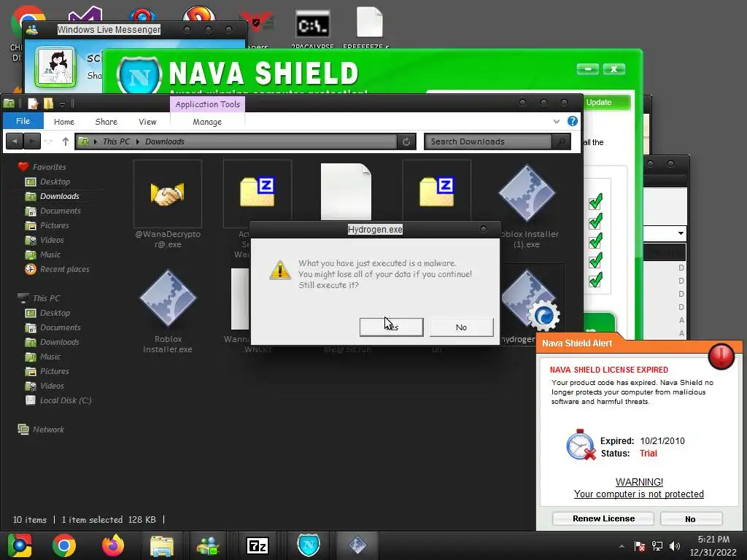Open Chrome from taskbar
The height and width of the screenshot is (560, 747).
pos(64,545)
